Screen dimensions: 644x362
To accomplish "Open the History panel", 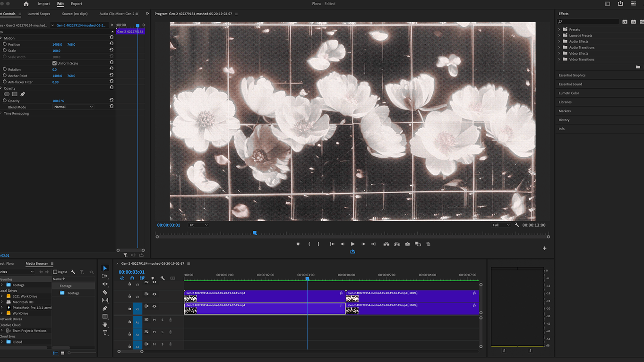I will coord(564,120).
